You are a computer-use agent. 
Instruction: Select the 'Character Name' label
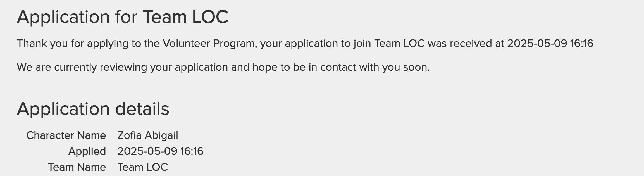tap(66, 135)
